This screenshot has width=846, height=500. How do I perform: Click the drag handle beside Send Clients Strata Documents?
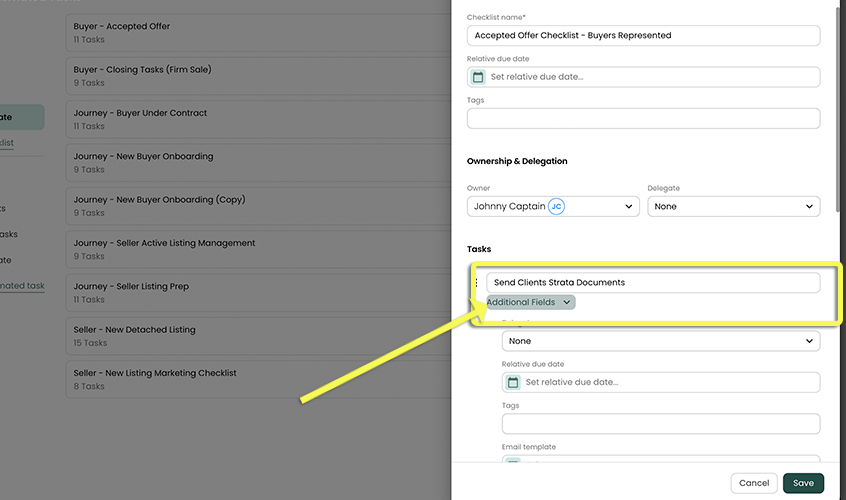tap(476, 283)
